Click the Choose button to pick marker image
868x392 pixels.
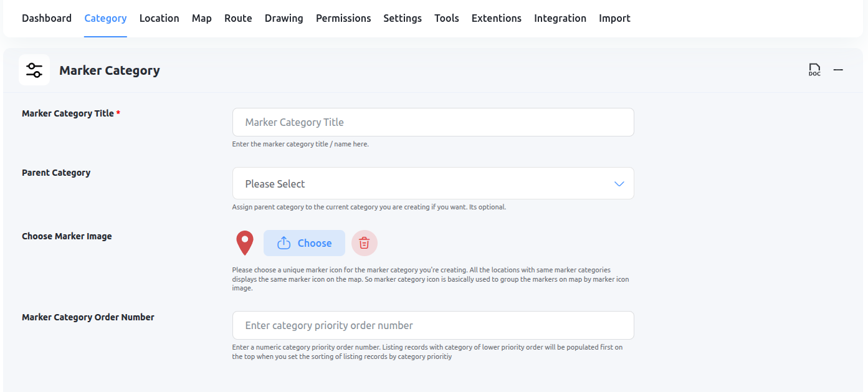tap(304, 243)
